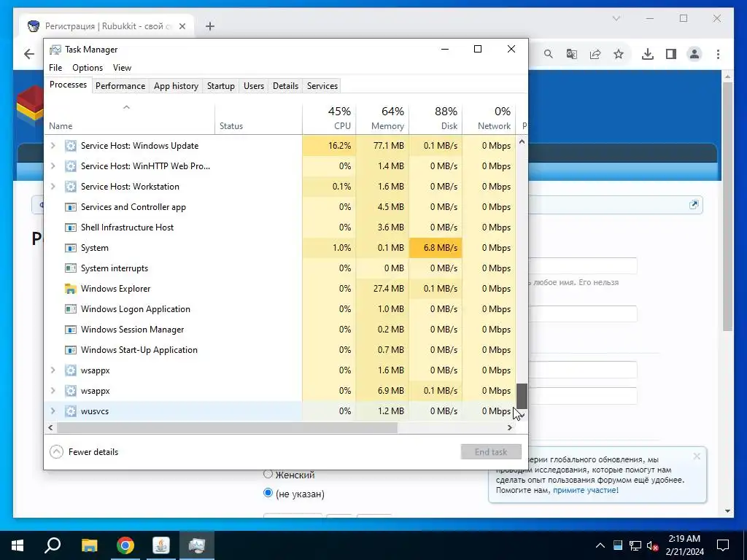Open Google Chrome from the taskbar
This screenshot has width=747, height=560.
[125, 545]
